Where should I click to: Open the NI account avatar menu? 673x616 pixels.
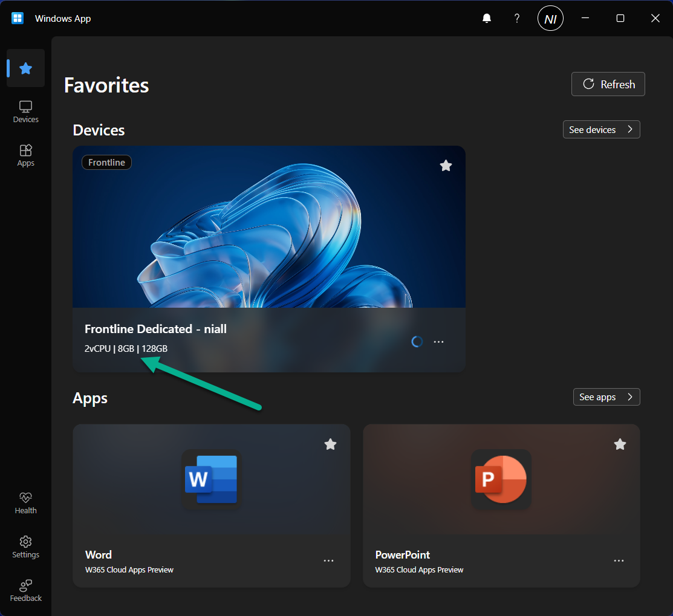click(550, 18)
